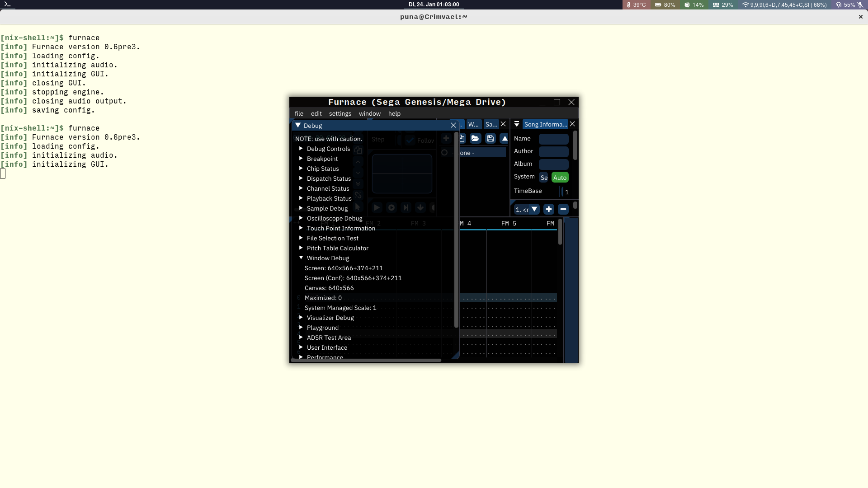Click the TimeBase value field
The height and width of the screenshot is (488, 868).
click(x=566, y=192)
